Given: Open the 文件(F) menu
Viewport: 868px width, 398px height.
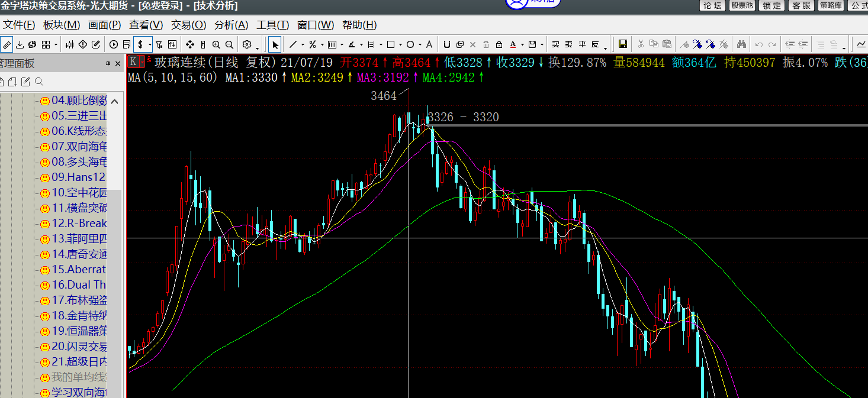Looking at the screenshot, I should [x=19, y=25].
